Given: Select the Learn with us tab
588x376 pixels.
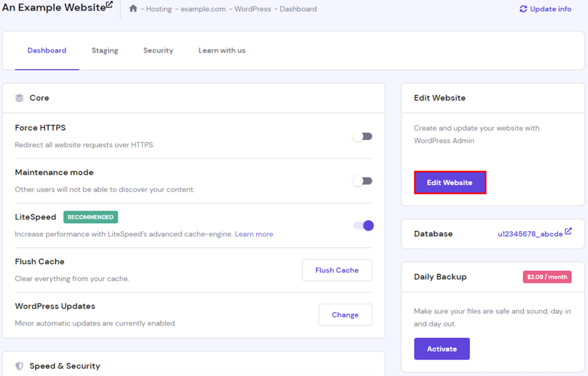Looking at the screenshot, I should coord(222,51).
